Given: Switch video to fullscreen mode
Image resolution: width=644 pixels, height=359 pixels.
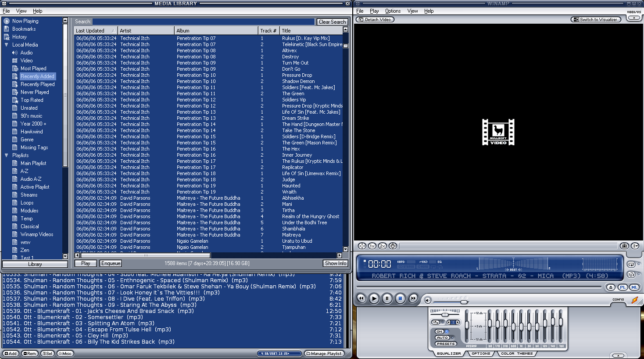Looking at the screenshot, I should tap(393, 246).
